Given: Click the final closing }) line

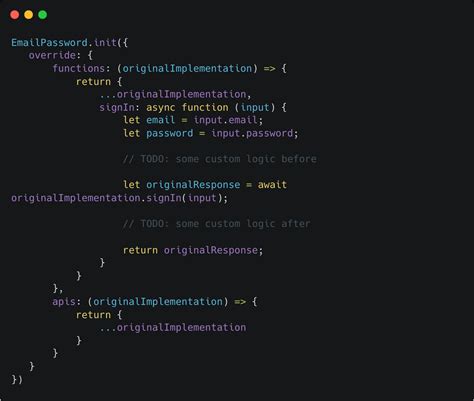Looking at the screenshot, I should [x=17, y=379].
